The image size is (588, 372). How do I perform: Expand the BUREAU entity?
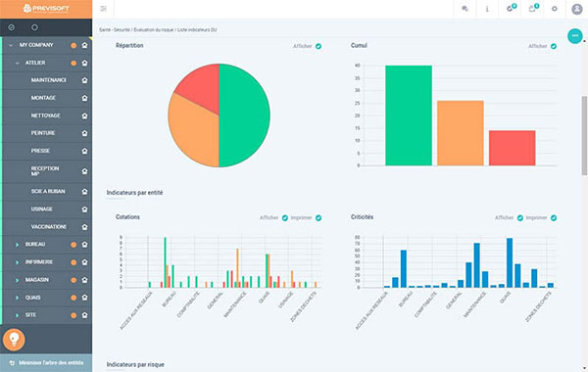[x=18, y=245]
